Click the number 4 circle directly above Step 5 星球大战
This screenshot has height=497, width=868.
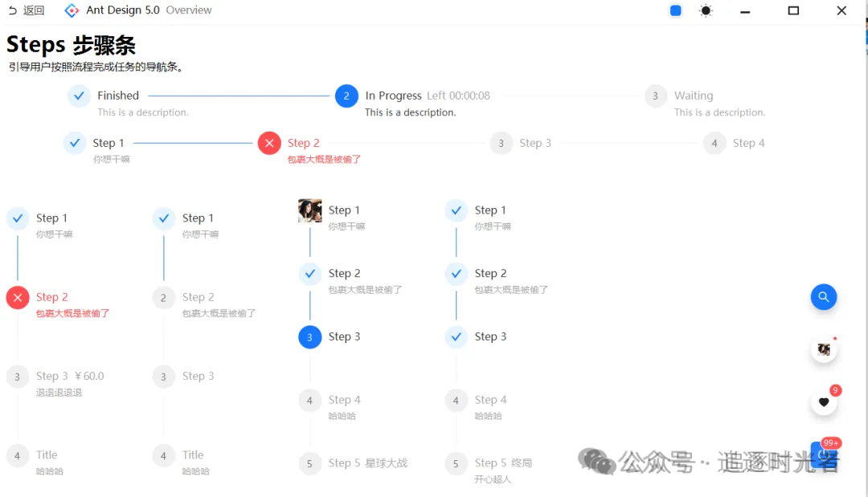point(310,401)
